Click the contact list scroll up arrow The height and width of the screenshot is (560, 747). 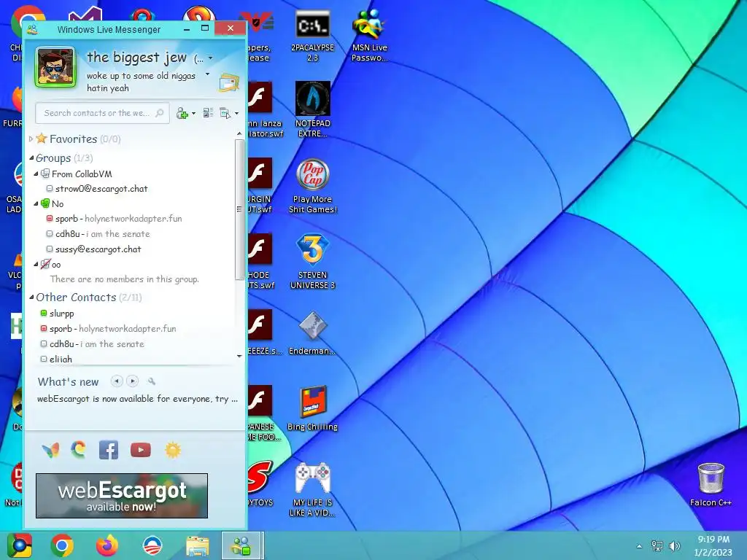pos(239,134)
